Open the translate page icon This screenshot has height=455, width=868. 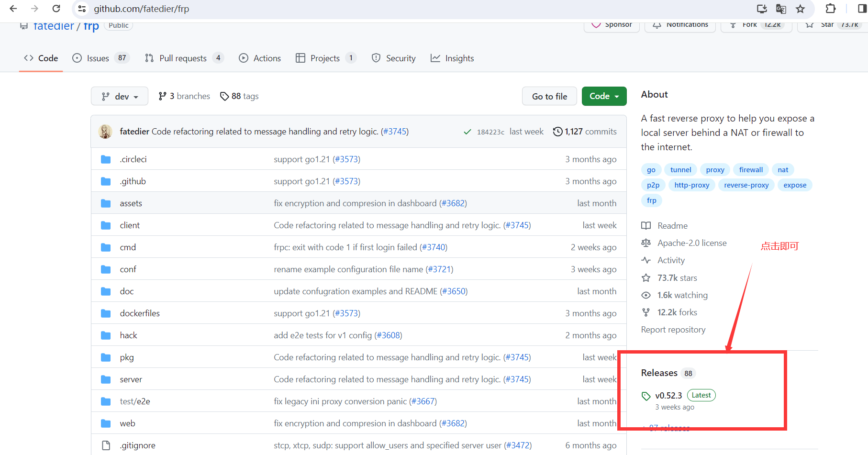click(781, 9)
